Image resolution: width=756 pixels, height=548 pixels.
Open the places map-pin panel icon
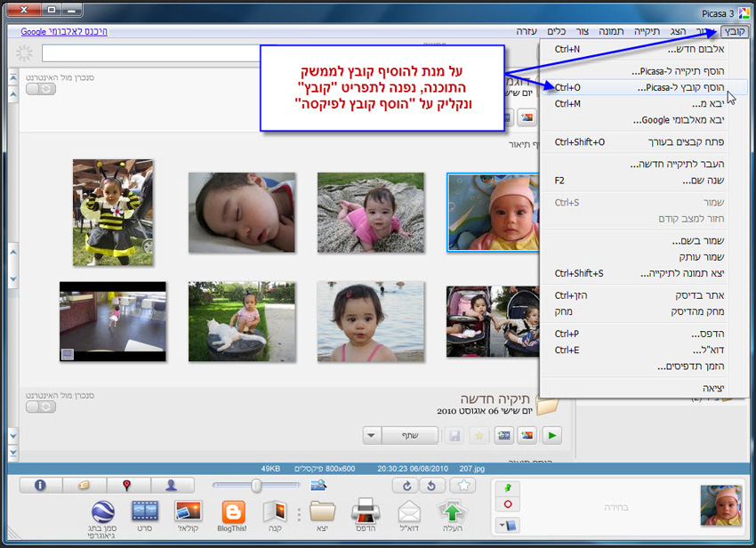[128, 486]
